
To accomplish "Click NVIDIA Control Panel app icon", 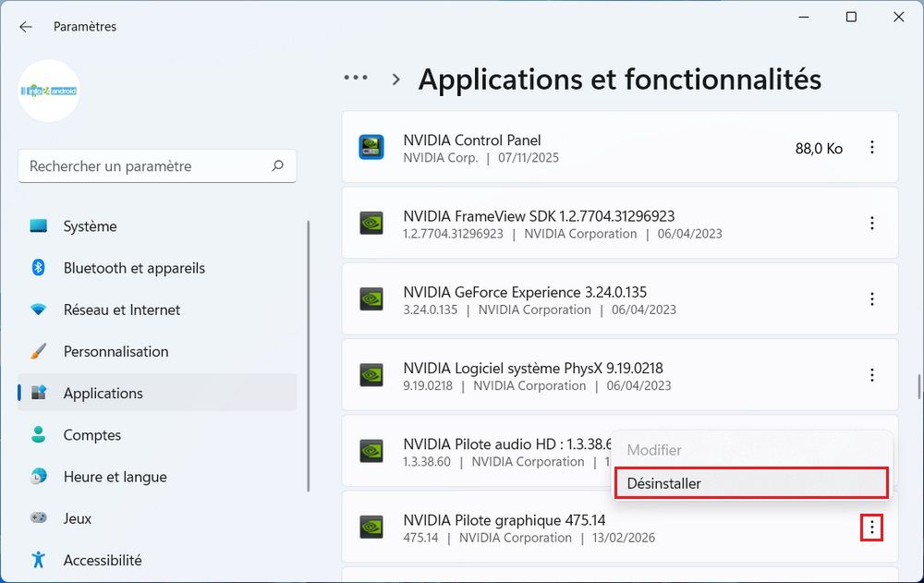I will [371, 148].
